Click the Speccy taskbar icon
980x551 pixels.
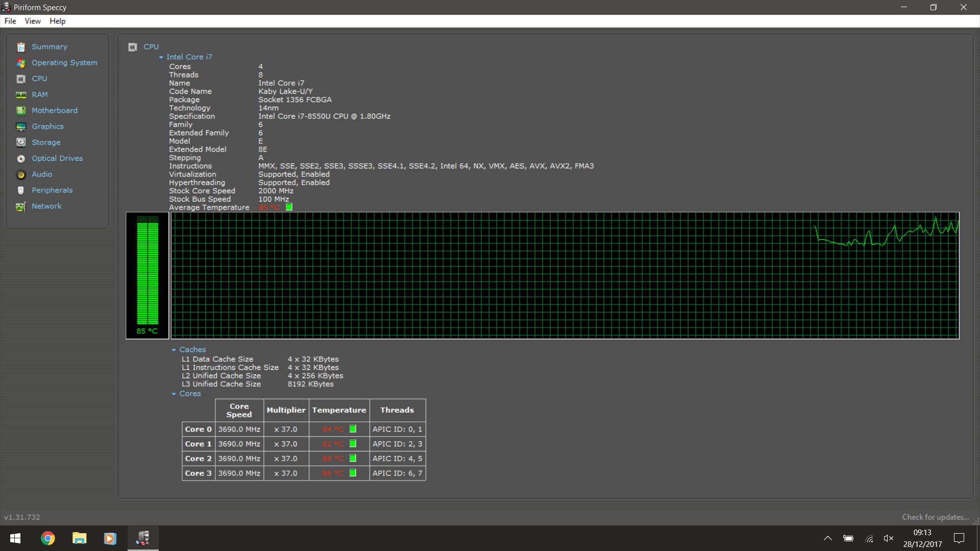(143, 538)
